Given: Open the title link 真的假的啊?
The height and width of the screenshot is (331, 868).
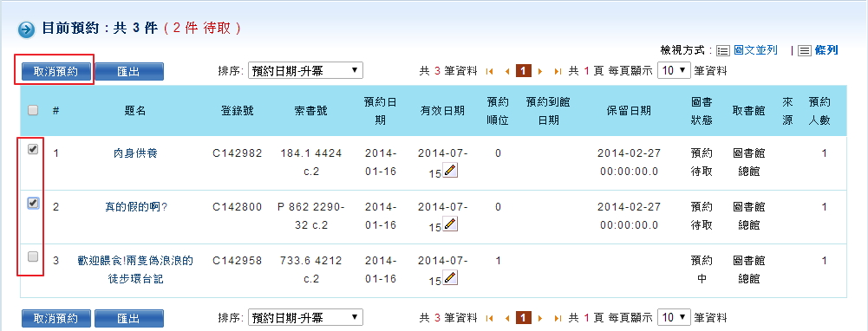Looking at the screenshot, I should tap(136, 207).
